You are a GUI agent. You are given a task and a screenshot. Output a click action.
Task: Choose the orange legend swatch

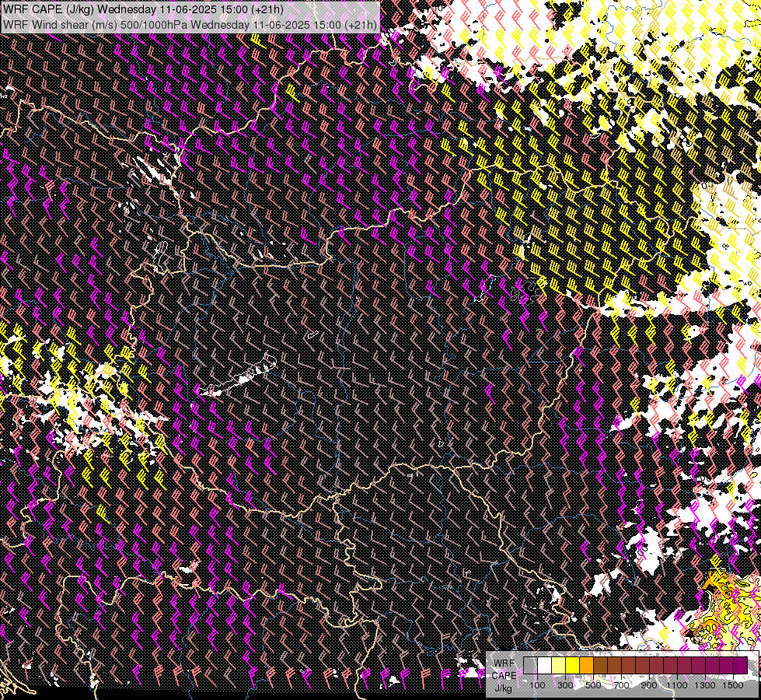(586, 666)
